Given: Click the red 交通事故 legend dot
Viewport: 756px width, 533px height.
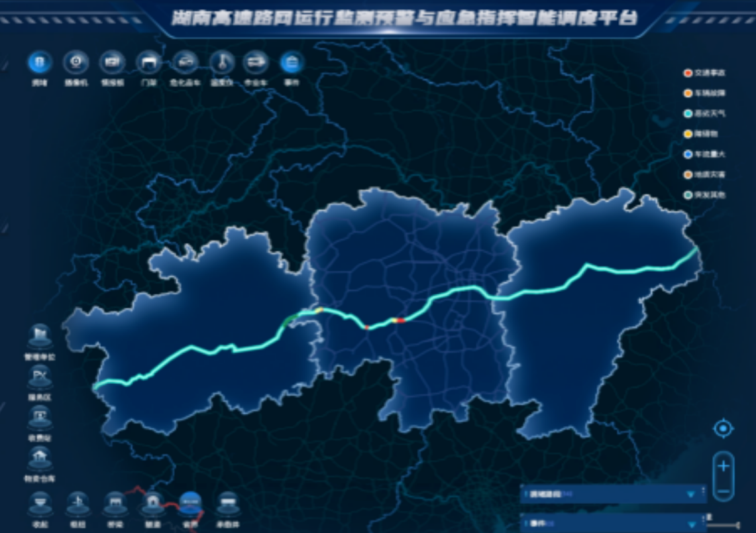Looking at the screenshot, I should [688, 72].
